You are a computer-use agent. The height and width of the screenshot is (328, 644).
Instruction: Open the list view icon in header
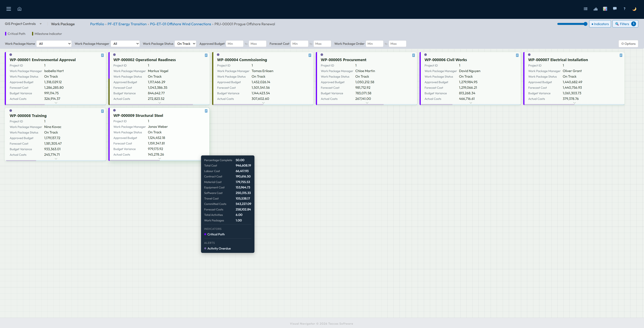[x=585, y=9]
